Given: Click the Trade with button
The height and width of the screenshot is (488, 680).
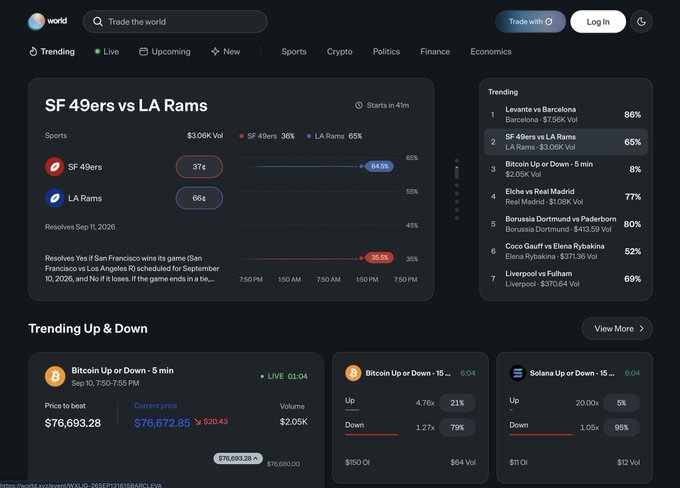Looking at the screenshot, I should pos(530,22).
